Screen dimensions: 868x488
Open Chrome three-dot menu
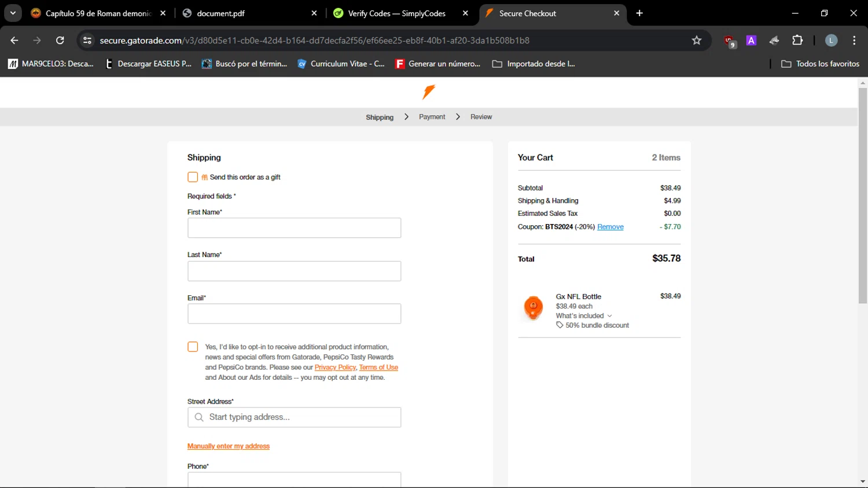pyautogui.click(x=854, y=41)
